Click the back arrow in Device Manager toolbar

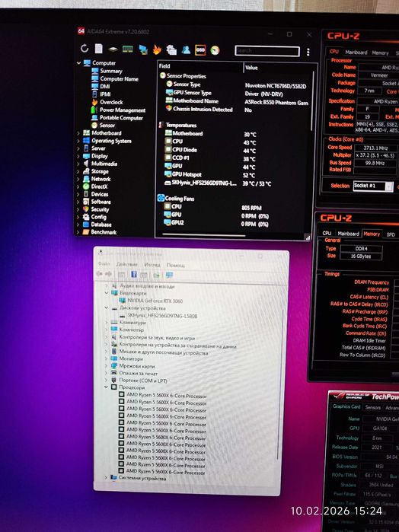(x=99, y=274)
